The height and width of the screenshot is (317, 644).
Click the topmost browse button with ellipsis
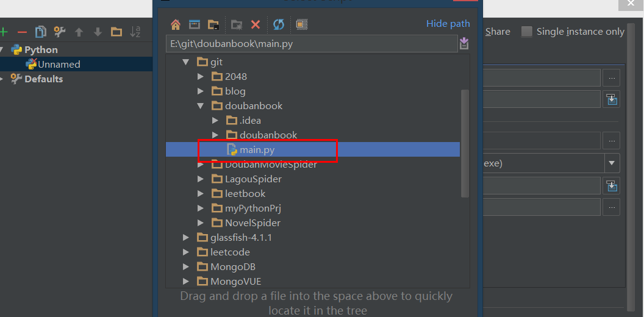tap(612, 78)
